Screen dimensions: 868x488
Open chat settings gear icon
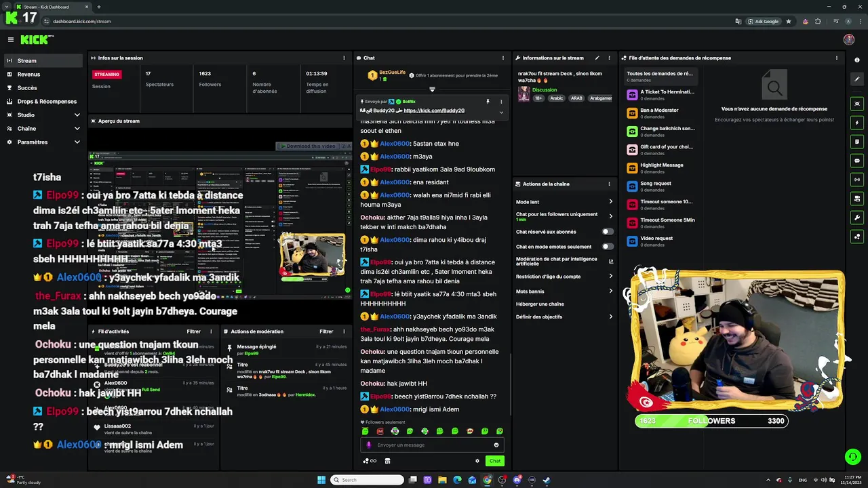coord(477,461)
